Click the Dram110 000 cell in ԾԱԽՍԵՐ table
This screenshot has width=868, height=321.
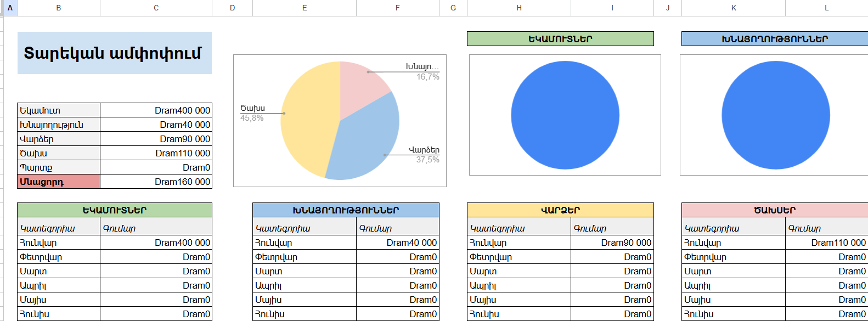pos(826,243)
